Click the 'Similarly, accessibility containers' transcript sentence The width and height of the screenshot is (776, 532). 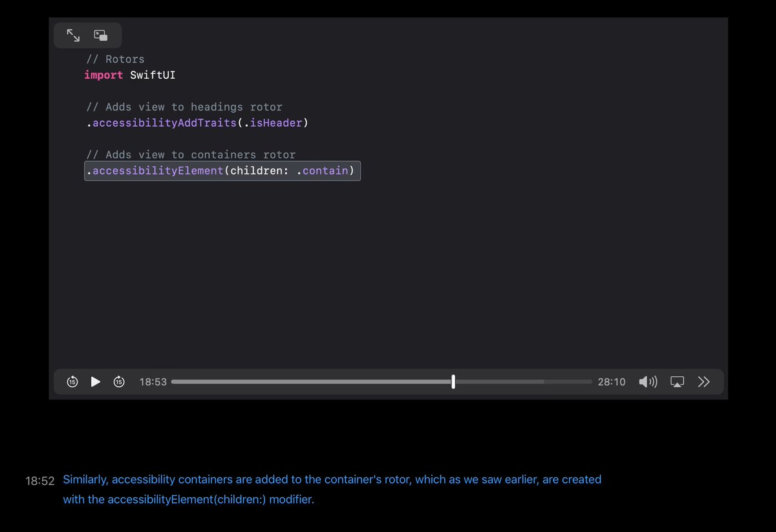(332, 489)
